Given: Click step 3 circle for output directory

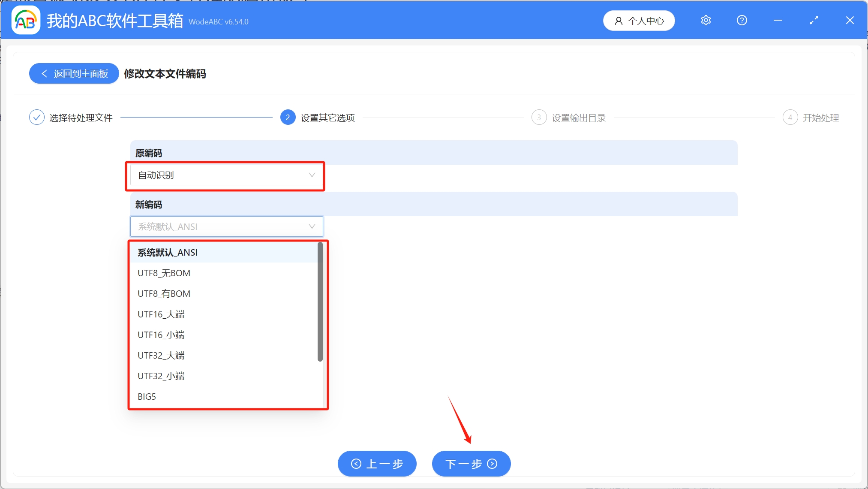Looking at the screenshot, I should click(539, 118).
